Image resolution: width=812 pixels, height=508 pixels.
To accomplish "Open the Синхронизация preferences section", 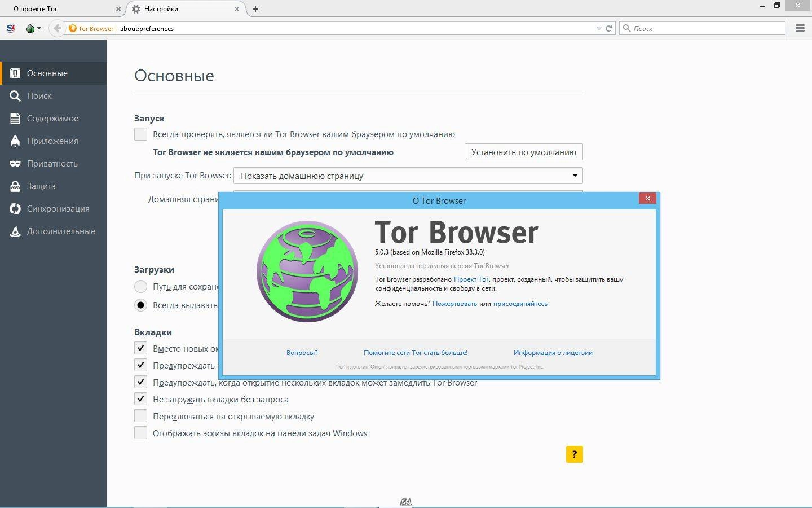I will click(54, 209).
